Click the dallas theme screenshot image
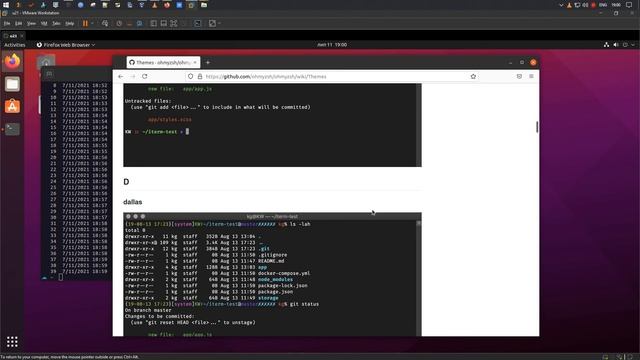The width and height of the screenshot is (640, 360). click(x=272, y=274)
